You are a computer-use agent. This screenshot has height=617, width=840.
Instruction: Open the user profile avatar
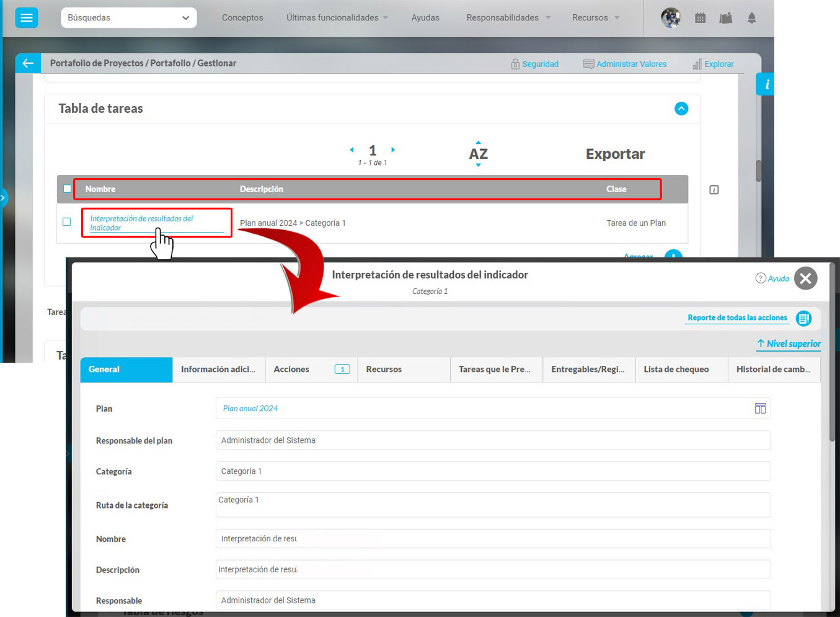coord(670,18)
